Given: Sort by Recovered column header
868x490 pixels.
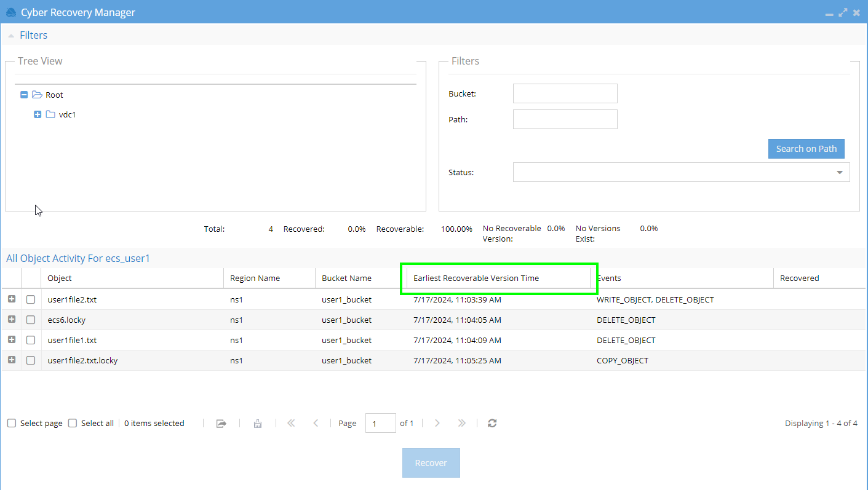Looking at the screenshot, I should pyautogui.click(x=819, y=278).
